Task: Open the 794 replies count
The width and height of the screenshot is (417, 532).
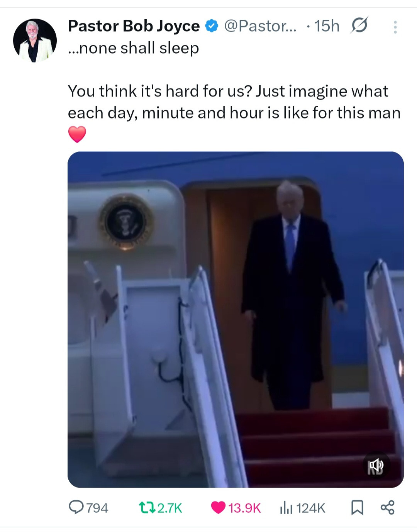Action: click(x=97, y=508)
